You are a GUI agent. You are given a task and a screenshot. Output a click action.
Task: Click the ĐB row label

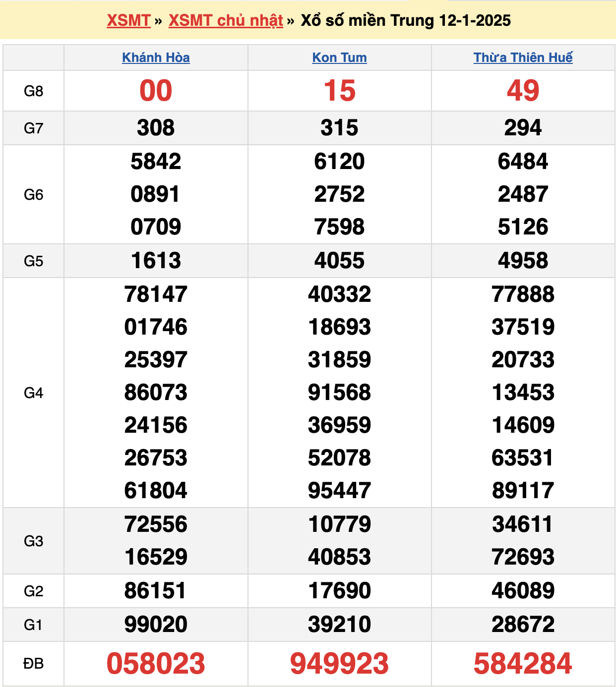pos(33,664)
